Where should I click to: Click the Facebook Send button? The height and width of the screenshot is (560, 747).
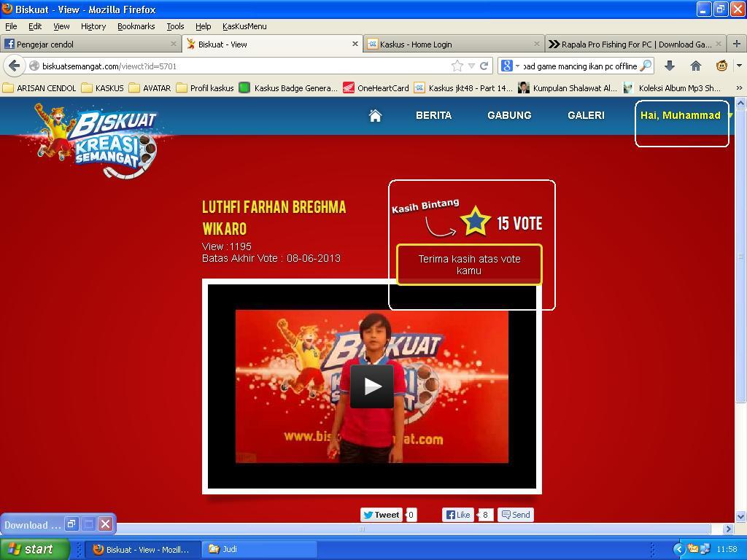pos(516,515)
